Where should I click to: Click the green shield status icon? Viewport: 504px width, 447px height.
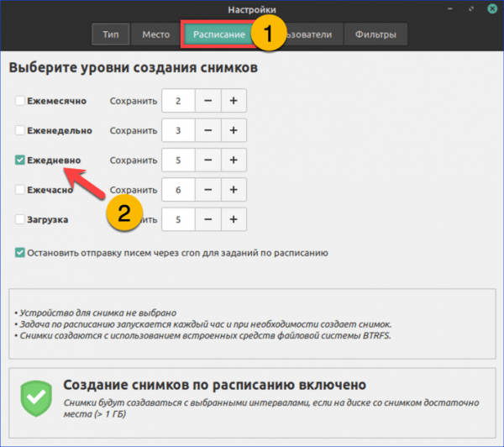click(x=36, y=398)
